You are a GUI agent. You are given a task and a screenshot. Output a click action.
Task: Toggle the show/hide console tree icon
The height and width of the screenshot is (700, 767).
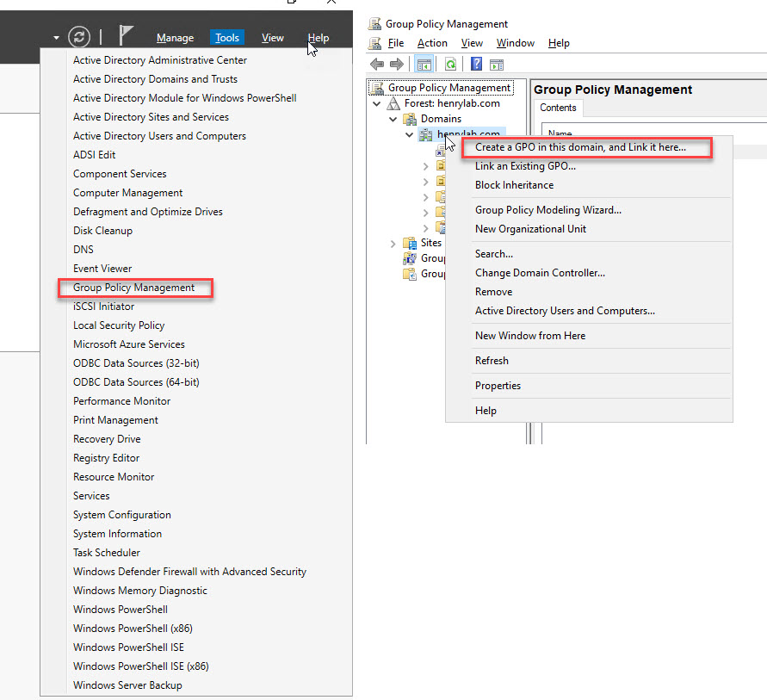coord(424,65)
